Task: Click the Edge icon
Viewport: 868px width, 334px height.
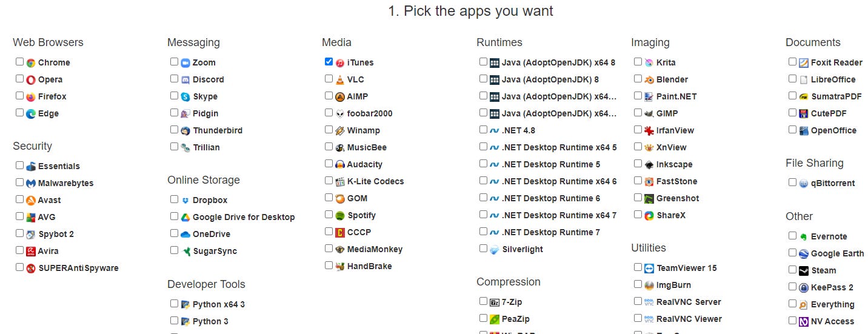Action: pyautogui.click(x=31, y=113)
